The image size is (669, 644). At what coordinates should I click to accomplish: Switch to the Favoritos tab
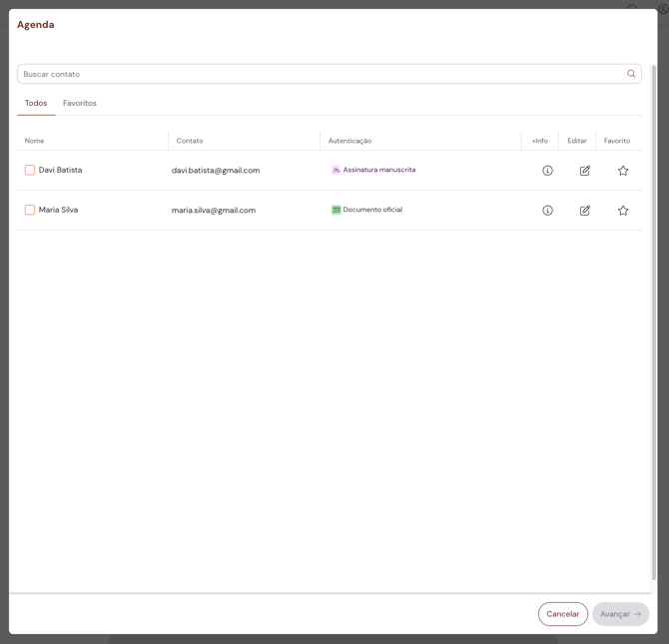pos(80,104)
